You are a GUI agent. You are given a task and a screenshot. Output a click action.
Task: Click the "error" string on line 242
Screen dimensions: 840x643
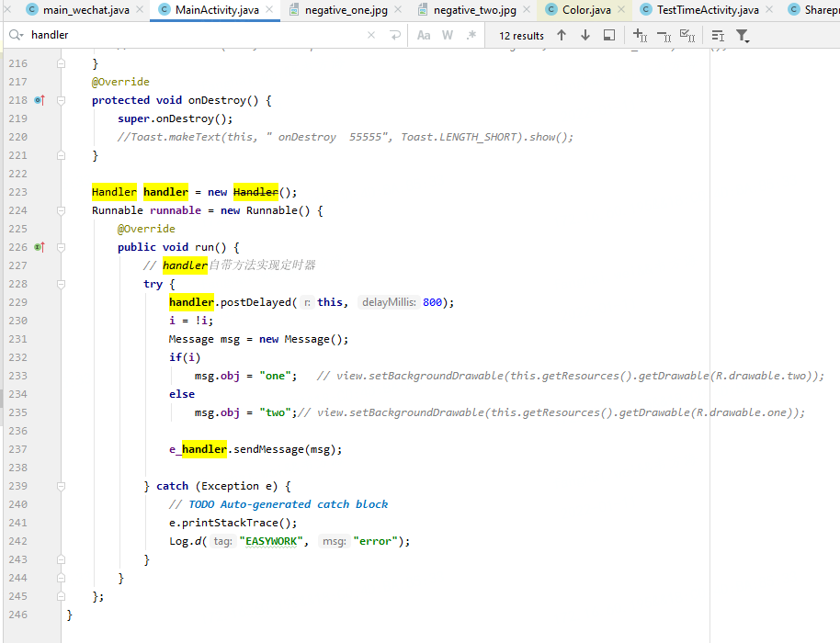click(375, 541)
